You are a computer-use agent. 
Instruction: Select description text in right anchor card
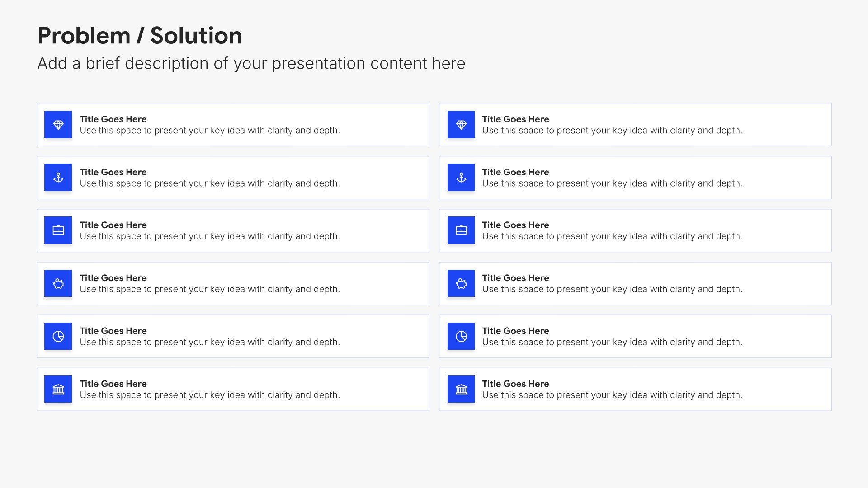612,183
